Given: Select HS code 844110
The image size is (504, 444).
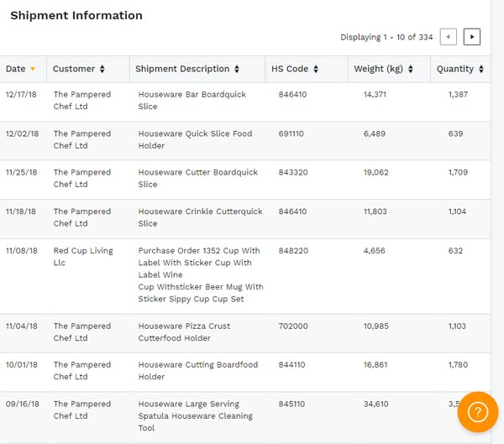Looking at the screenshot, I should (x=291, y=364).
